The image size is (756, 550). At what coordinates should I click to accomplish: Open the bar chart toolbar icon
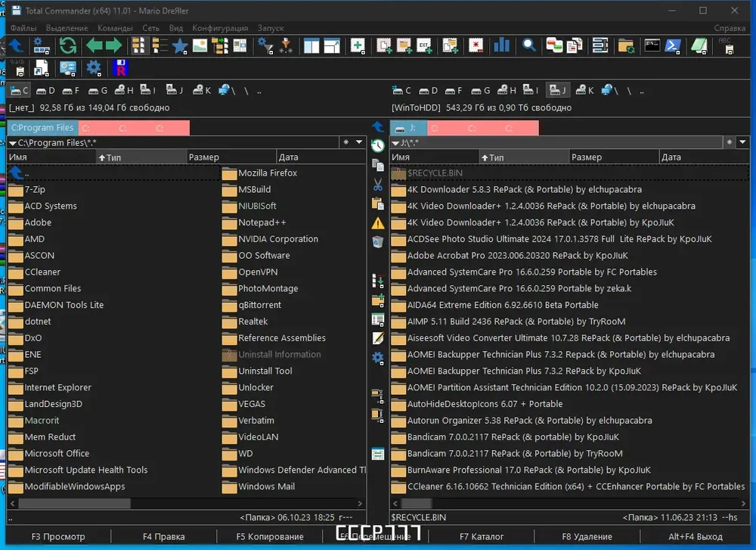[x=501, y=46]
